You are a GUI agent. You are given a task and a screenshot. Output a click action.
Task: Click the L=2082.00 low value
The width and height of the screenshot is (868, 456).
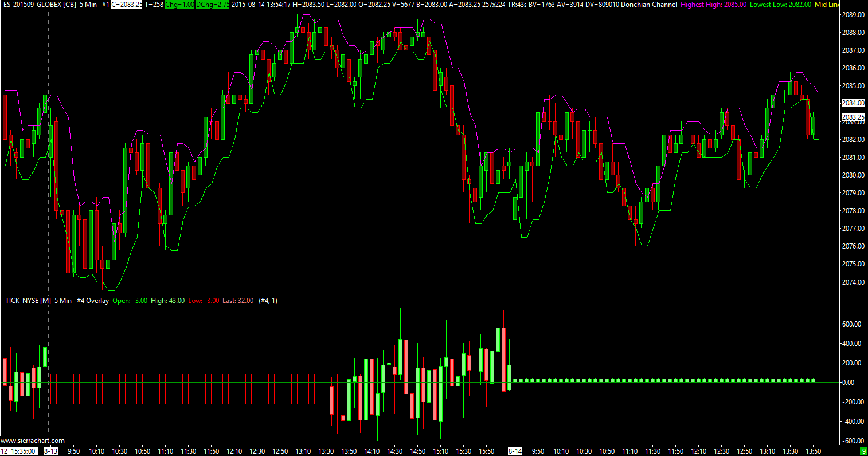[341, 5]
